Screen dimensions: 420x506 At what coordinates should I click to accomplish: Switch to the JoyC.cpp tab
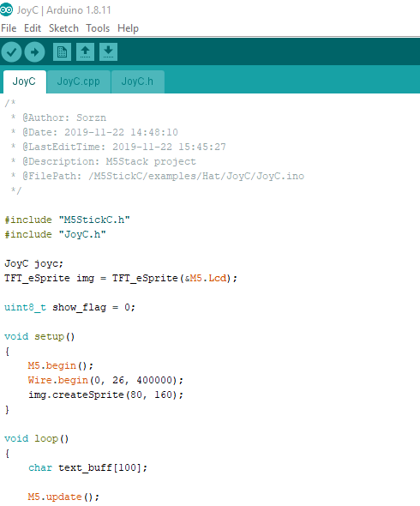(78, 81)
